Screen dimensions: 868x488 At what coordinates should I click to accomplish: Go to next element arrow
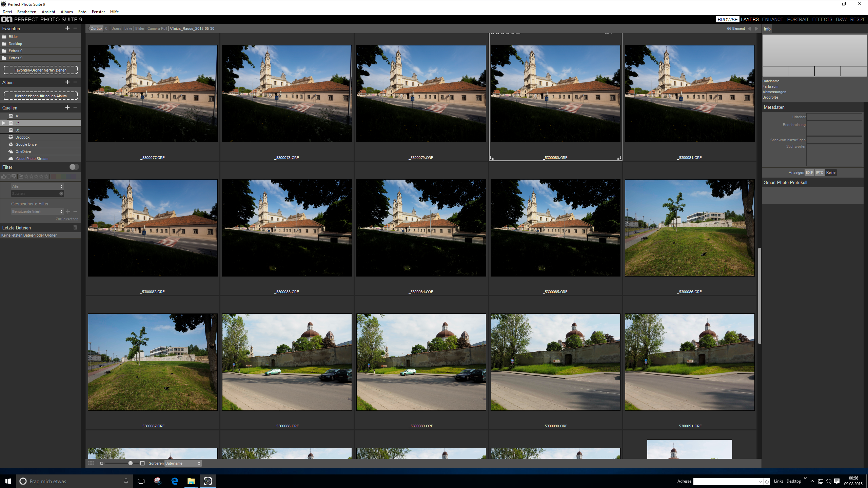(x=756, y=28)
